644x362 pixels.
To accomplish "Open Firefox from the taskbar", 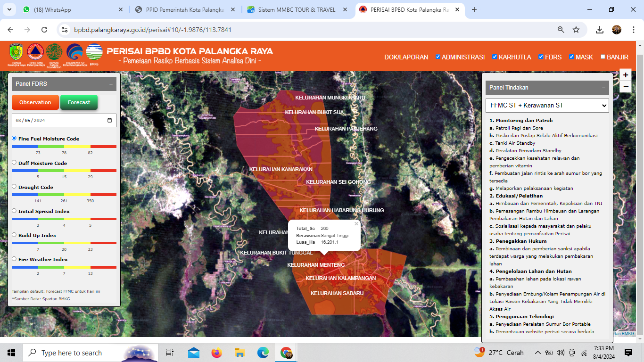I will click(216, 353).
